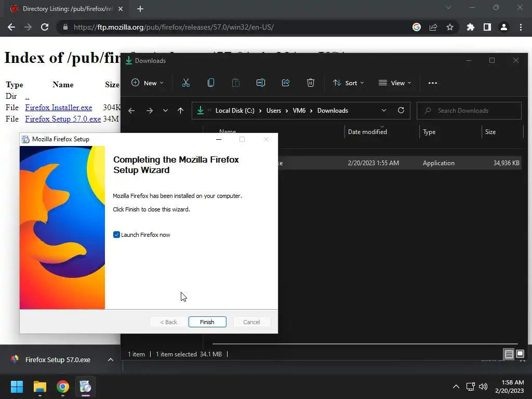Switch to details view icon in status bar
Viewport: 532px width, 399px height.
click(509, 354)
